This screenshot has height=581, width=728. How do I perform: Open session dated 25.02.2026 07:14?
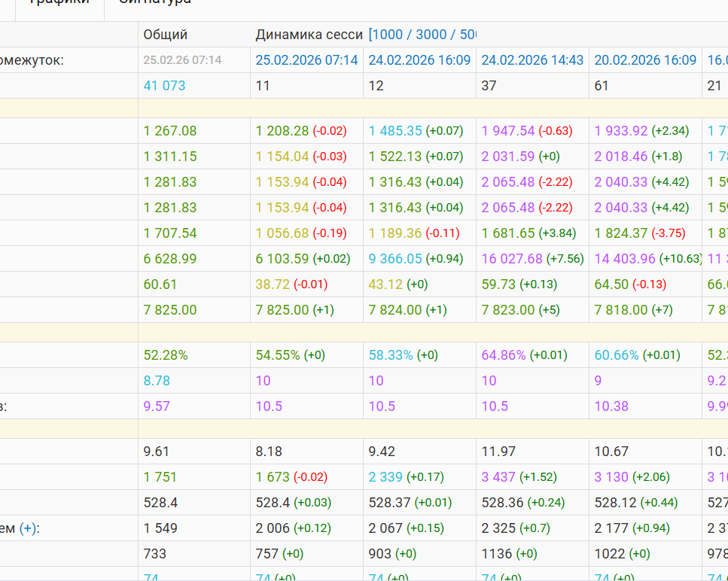306,60
